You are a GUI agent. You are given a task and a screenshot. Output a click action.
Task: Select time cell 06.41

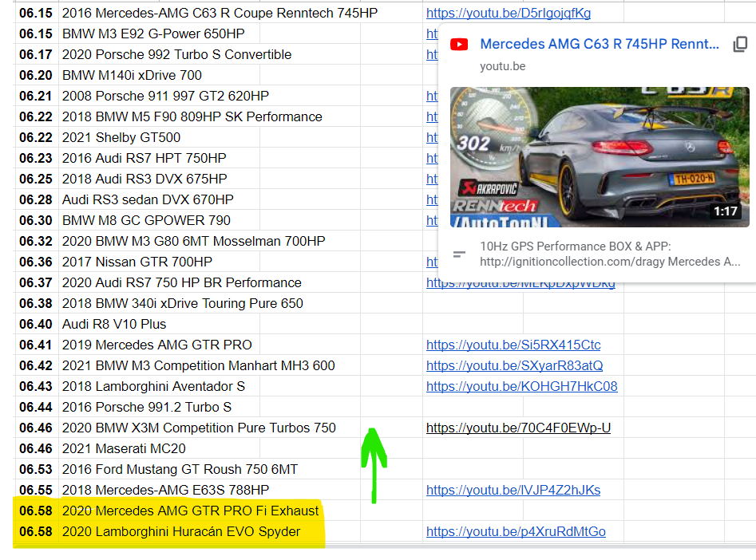point(36,345)
